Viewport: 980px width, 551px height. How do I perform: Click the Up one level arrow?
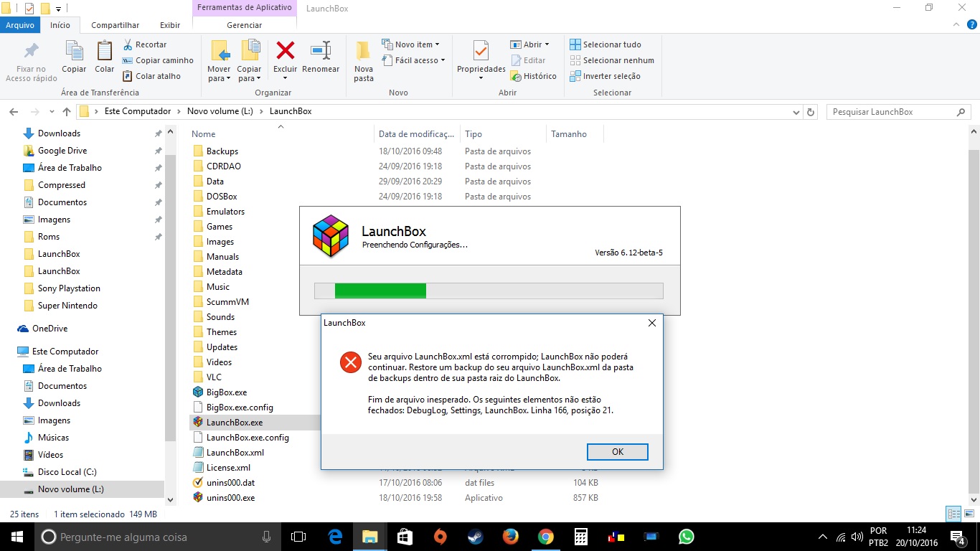click(x=67, y=112)
